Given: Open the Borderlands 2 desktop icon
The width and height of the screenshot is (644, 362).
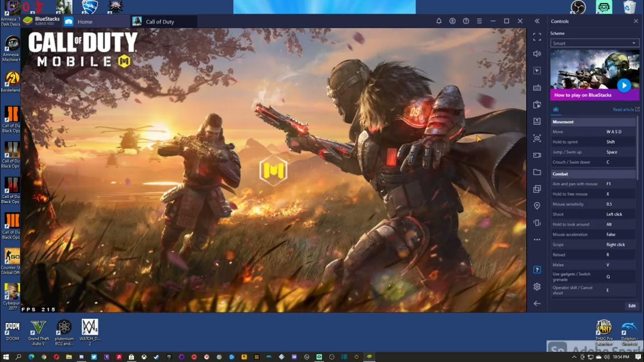Looking at the screenshot, I should (11, 82).
